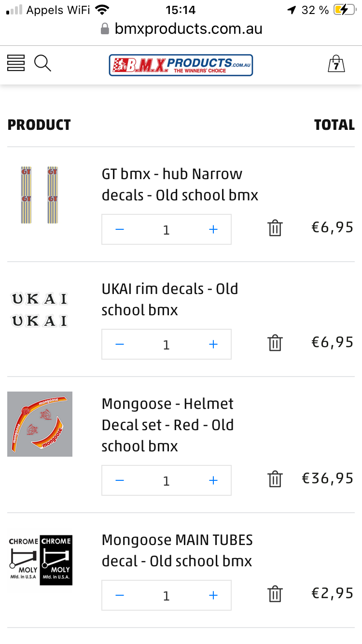Tap the search magnifier icon

[42, 63]
